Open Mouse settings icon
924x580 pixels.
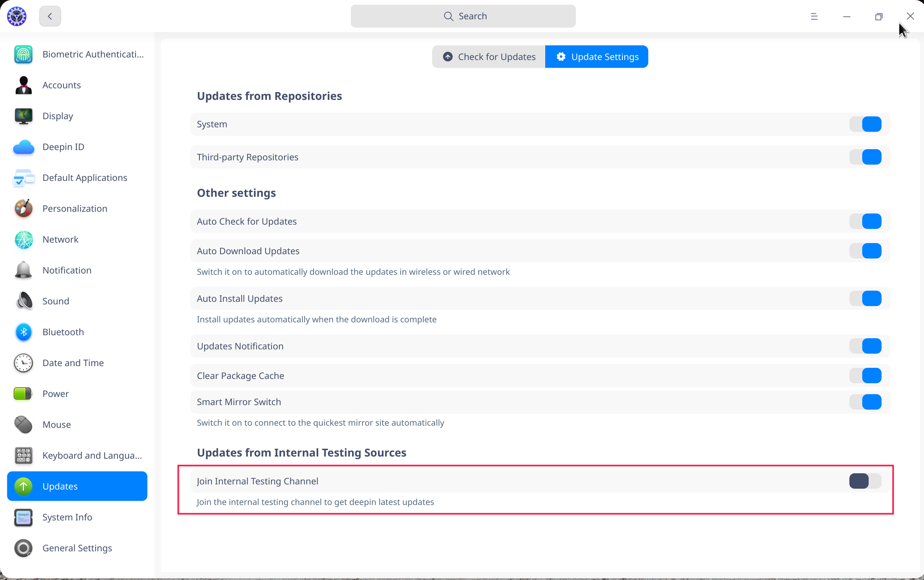tap(23, 425)
